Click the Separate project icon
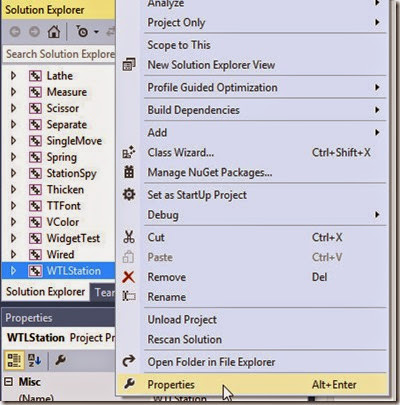The width and height of the screenshot is (400, 405). [35, 125]
